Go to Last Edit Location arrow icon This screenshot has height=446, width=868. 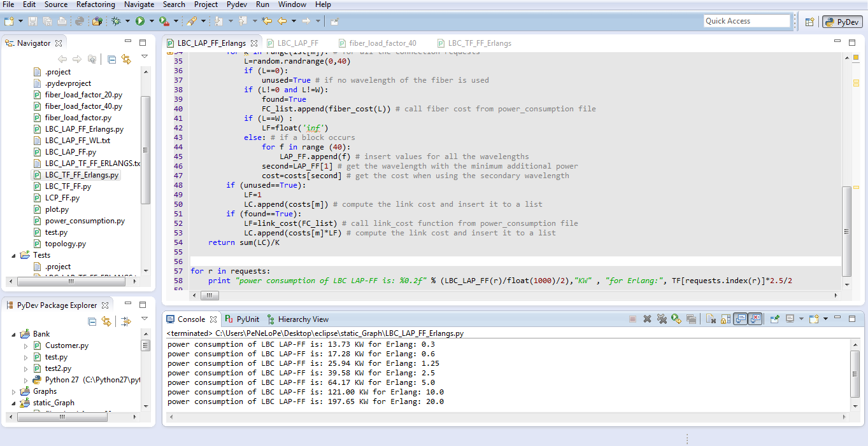tap(266, 21)
